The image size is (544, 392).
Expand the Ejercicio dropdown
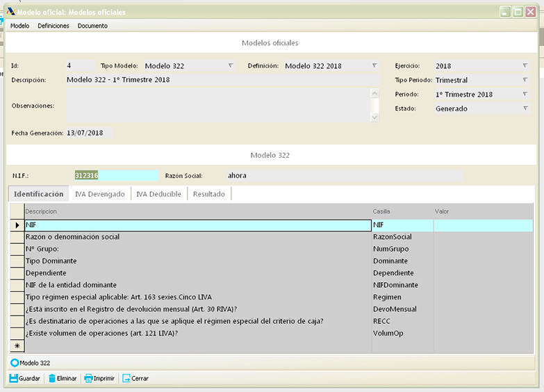(525, 65)
